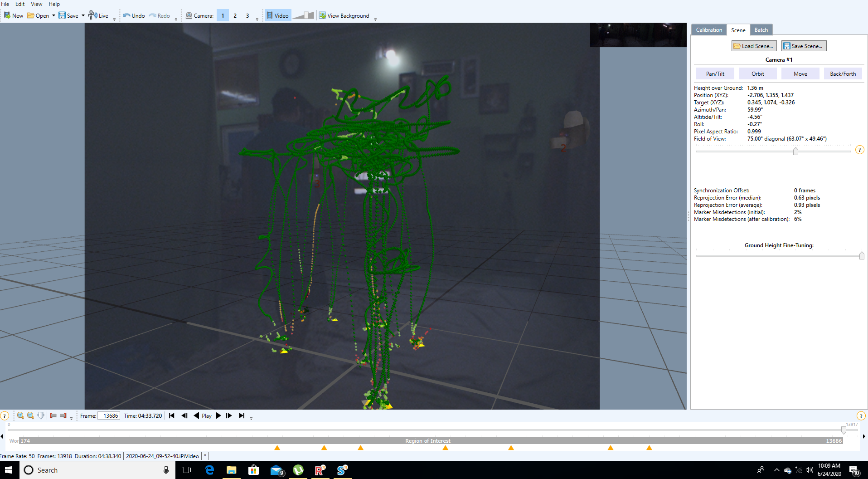Viewport: 868px width, 479px height.
Task: Activate Back/Forth camera mode
Action: 843,73
